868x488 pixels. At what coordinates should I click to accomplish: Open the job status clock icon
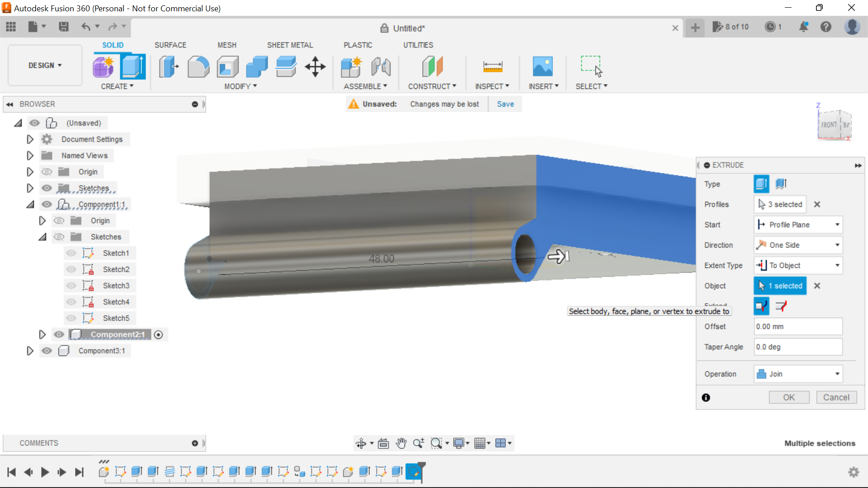770,27
